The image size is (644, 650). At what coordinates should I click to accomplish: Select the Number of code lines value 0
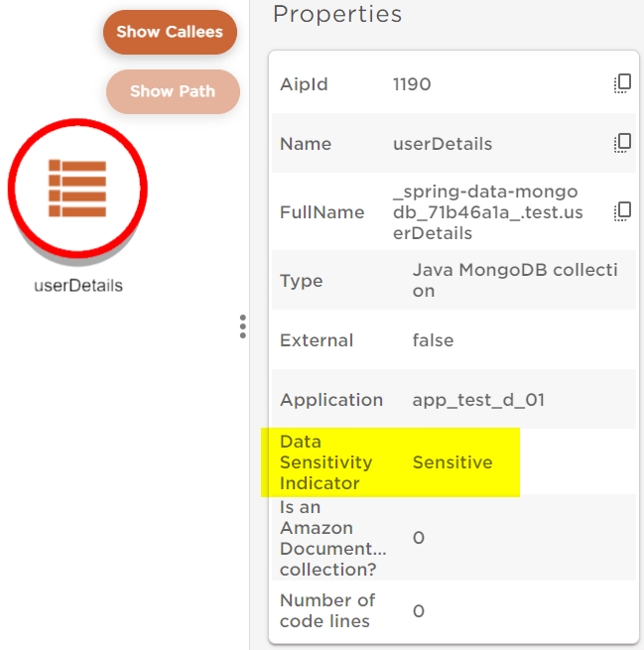(x=419, y=611)
